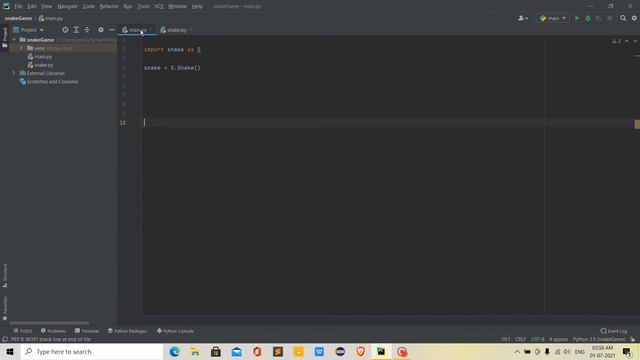
Task: Open the Terminal tool window
Action: click(87, 331)
